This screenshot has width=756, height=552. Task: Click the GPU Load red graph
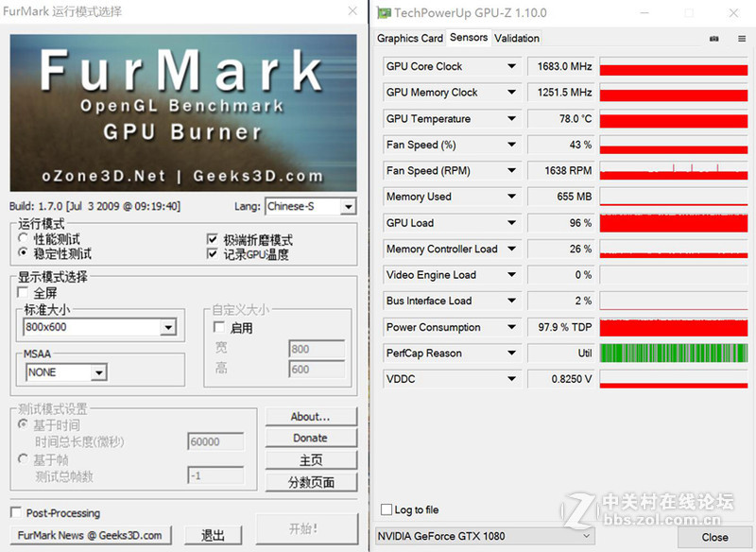[674, 223]
